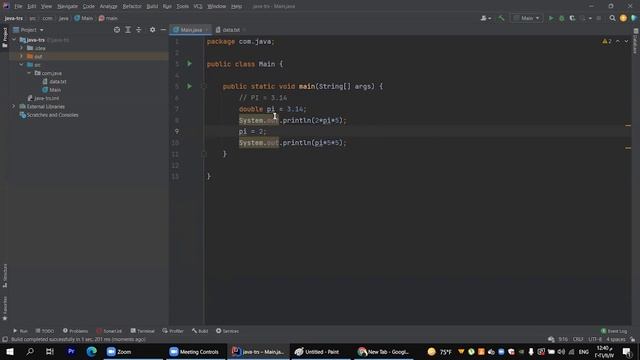Image resolution: width=640 pixels, height=360 pixels.
Task: Open the File menu
Action: [x=18, y=6]
